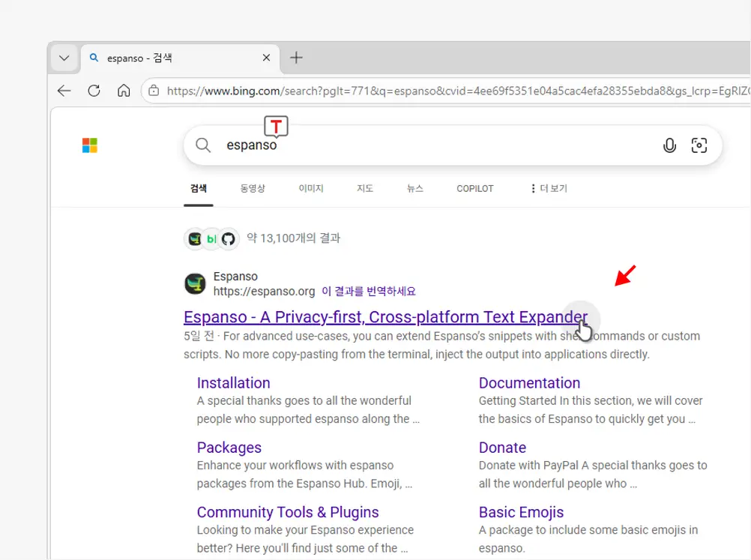This screenshot has width=751, height=560.
Task: Open the Espanso Privacy-first Text Expander link
Action: tap(382, 316)
